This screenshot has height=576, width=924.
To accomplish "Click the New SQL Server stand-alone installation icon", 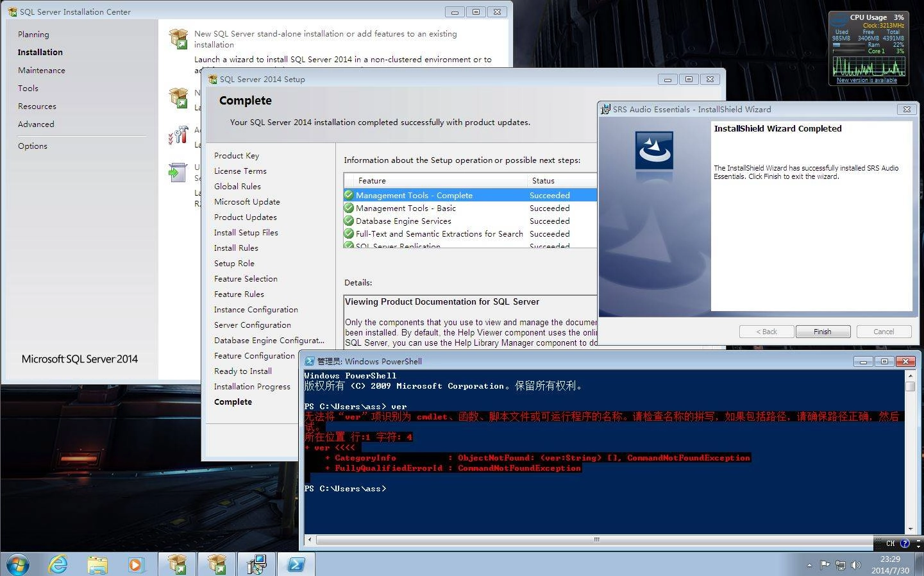I will (178, 38).
